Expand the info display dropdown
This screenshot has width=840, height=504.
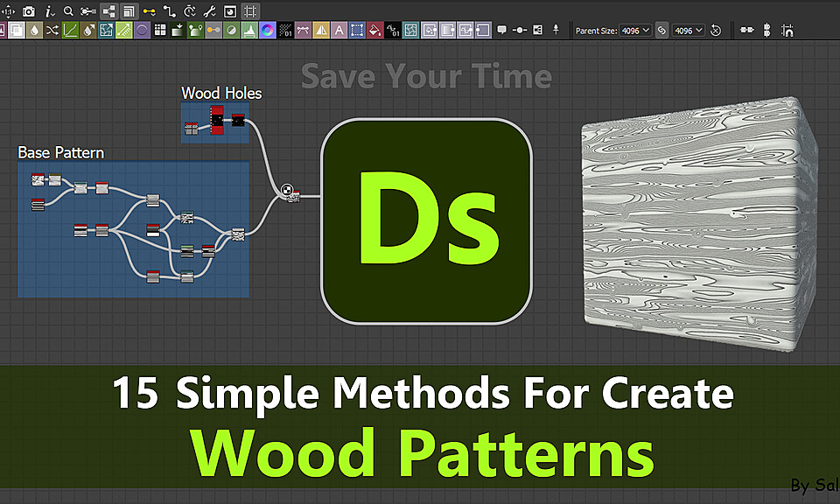point(50,10)
